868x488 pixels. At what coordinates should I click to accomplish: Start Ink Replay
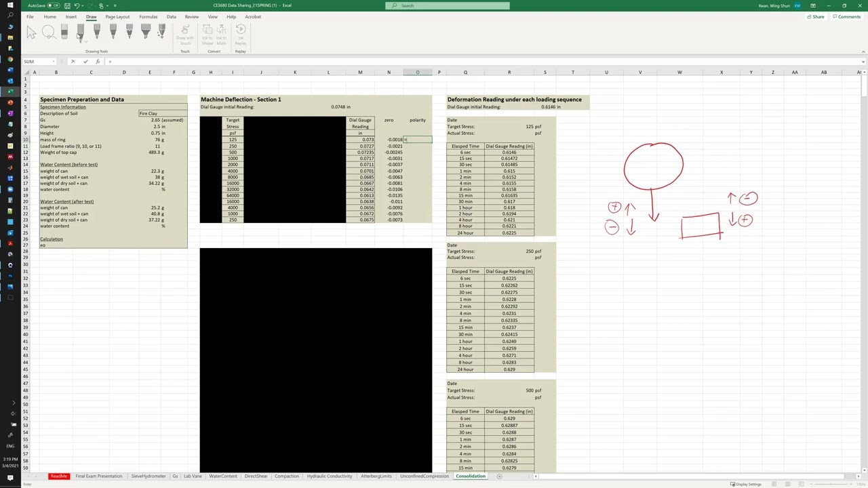click(240, 36)
